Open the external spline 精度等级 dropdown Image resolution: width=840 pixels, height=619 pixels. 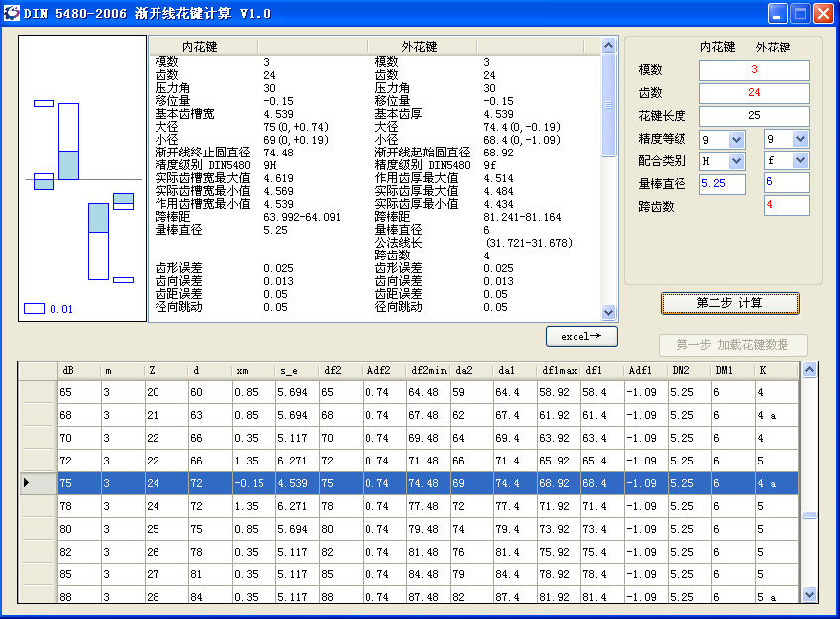pyautogui.click(x=801, y=139)
